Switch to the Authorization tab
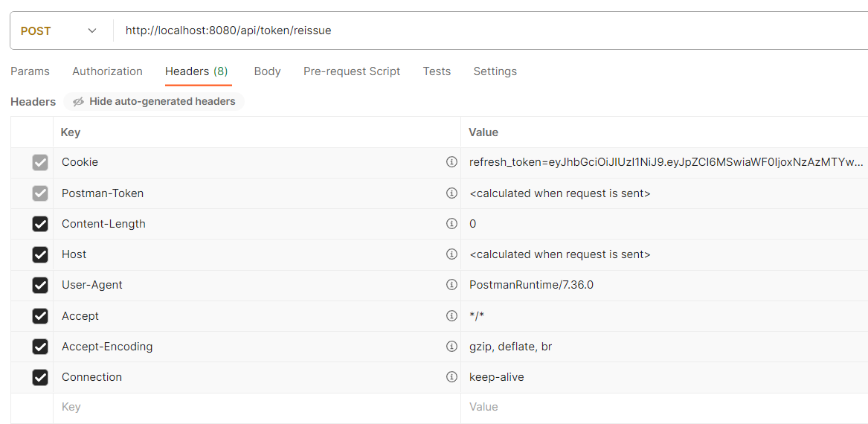This screenshot has width=868, height=424. (x=107, y=71)
